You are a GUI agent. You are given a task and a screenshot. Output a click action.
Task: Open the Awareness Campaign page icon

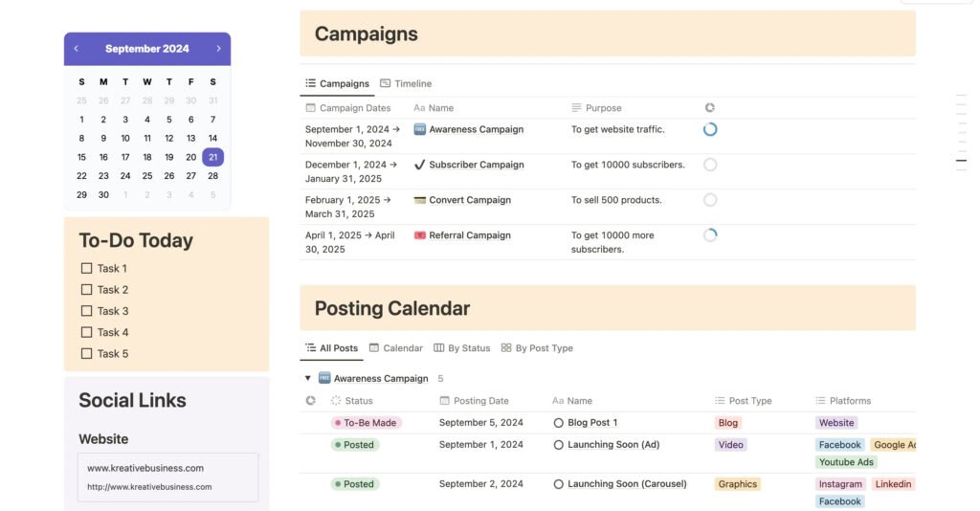click(x=419, y=129)
